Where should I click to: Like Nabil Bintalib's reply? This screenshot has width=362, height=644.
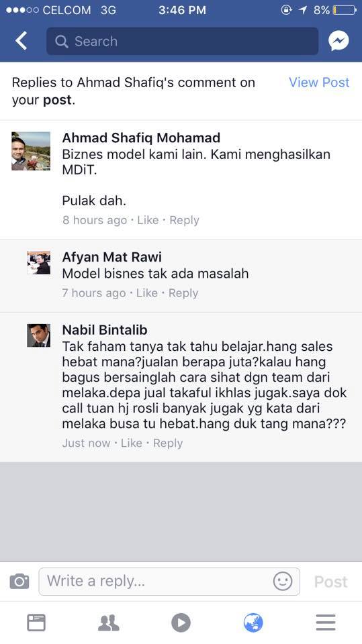pyautogui.click(x=132, y=443)
